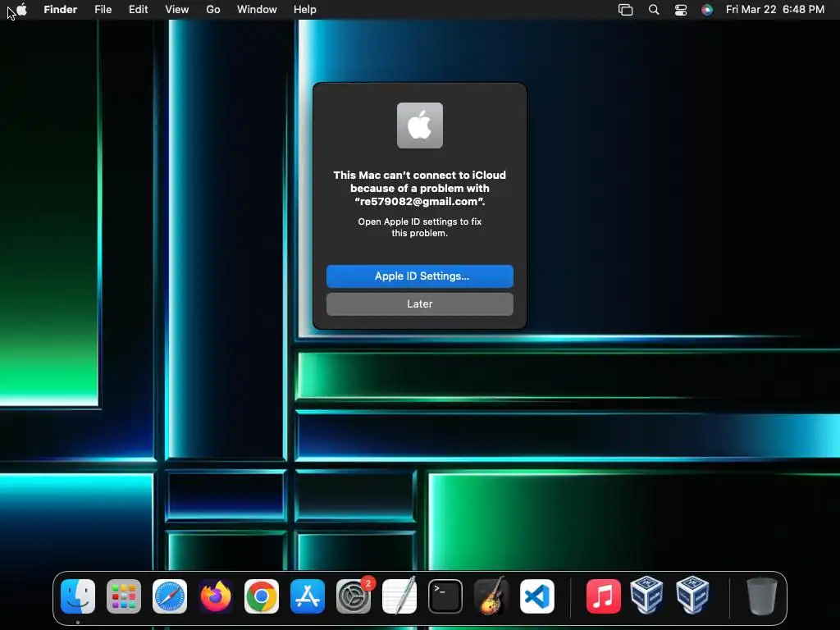Screen dimensions: 840x630
Task: Open Control Center in the menu bar
Action: (x=680, y=10)
